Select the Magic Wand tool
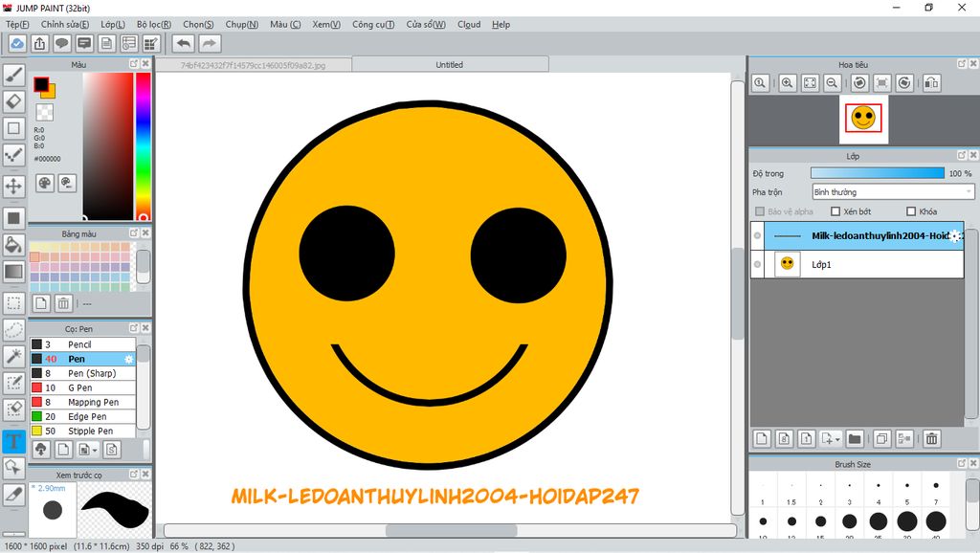Screen dimensions: 980x553 pos(13,356)
